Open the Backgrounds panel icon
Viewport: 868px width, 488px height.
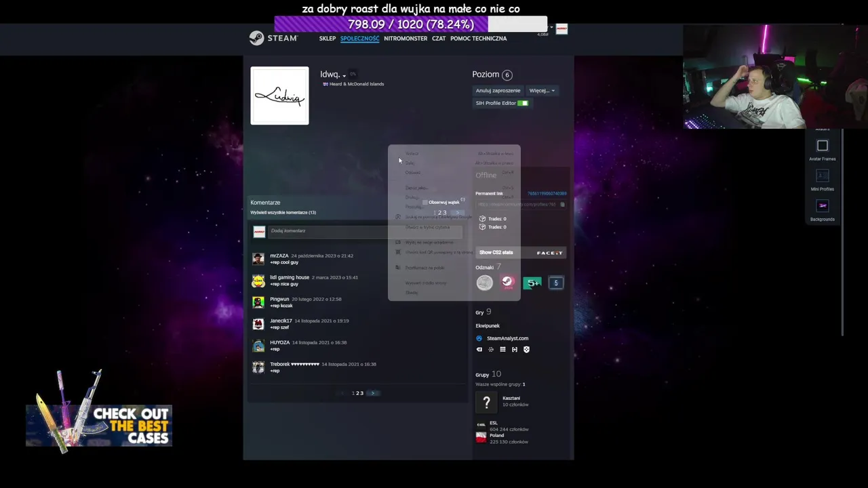click(x=823, y=206)
